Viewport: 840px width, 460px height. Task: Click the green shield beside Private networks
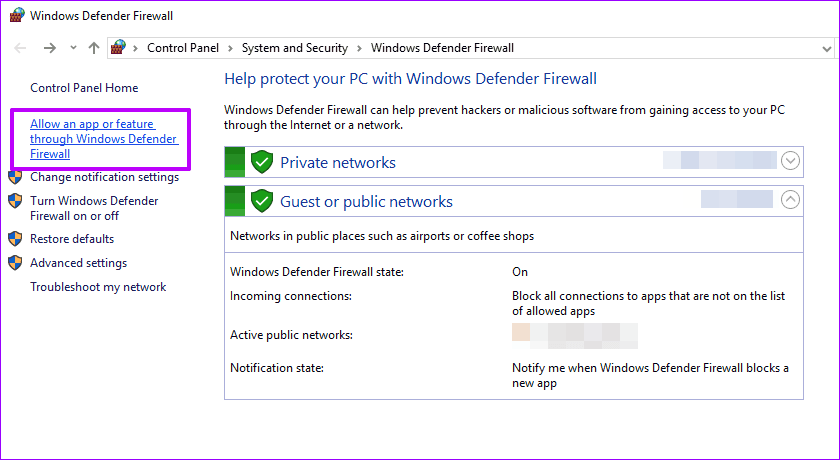pyautogui.click(x=261, y=162)
